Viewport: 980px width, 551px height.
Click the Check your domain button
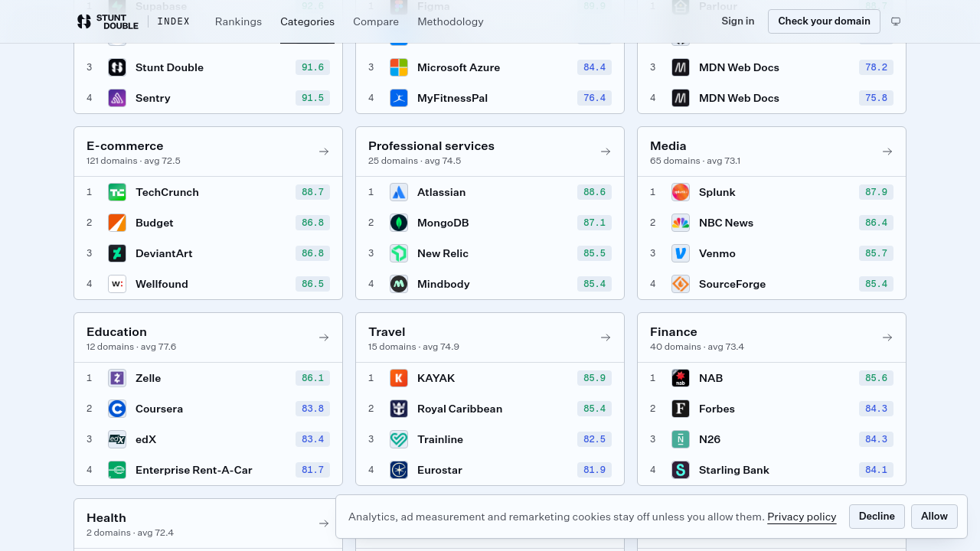824,21
